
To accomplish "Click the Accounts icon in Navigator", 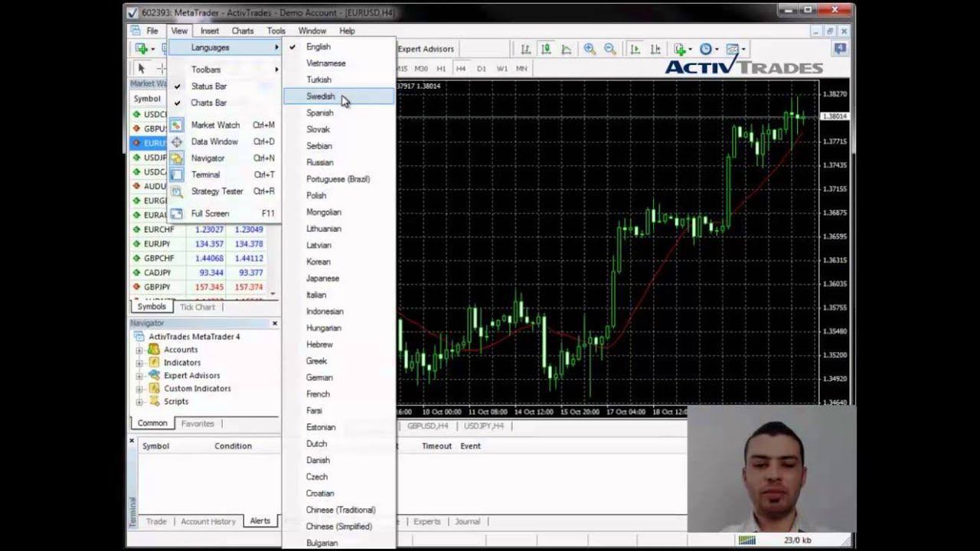I will (153, 350).
